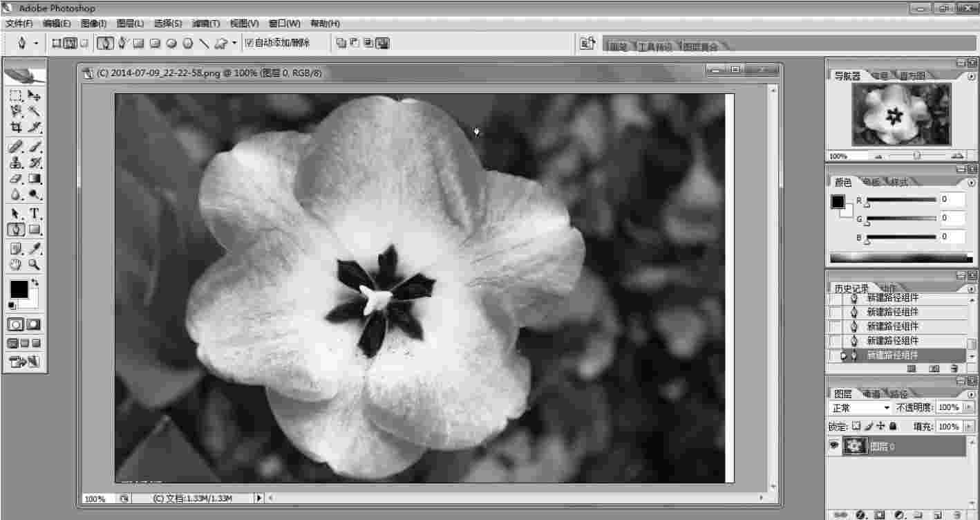Open the 填充 fill slider arrow
Image resolution: width=980 pixels, height=520 pixels.
968,427
